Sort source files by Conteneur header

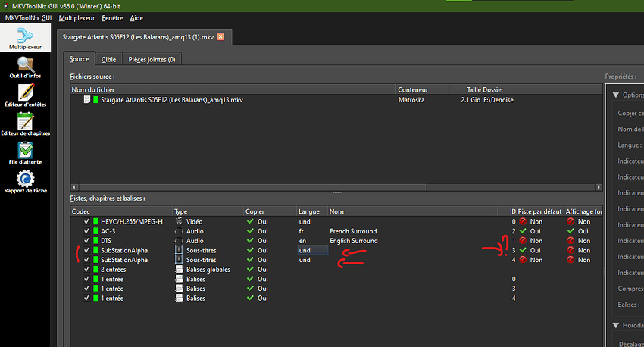423,89
